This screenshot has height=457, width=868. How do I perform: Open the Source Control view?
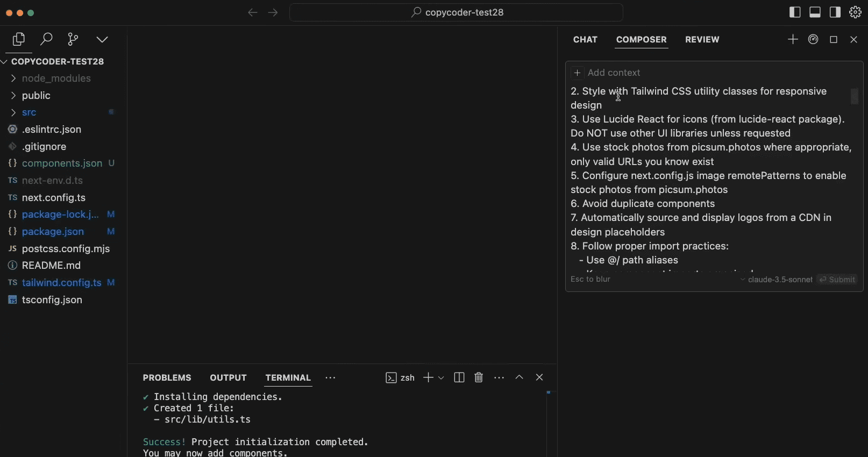(x=73, y=39)
